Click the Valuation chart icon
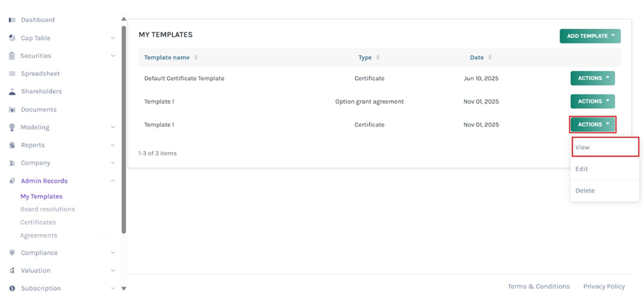 point(12,270)
